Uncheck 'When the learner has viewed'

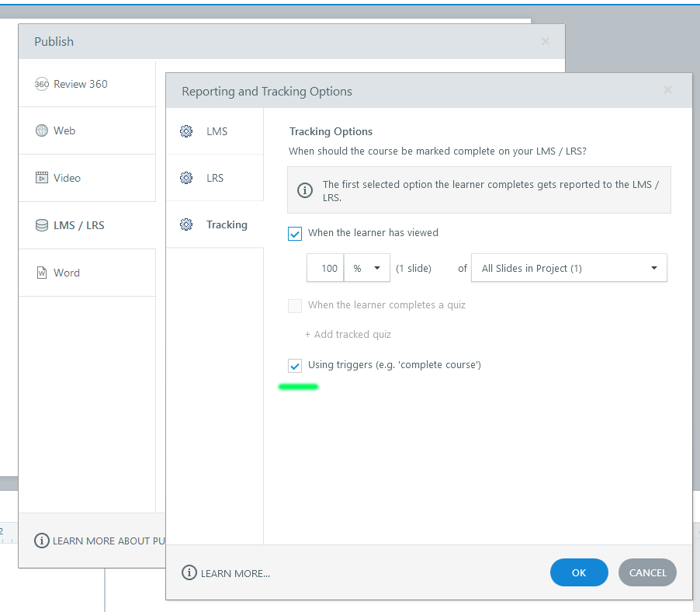coord(295,233)
